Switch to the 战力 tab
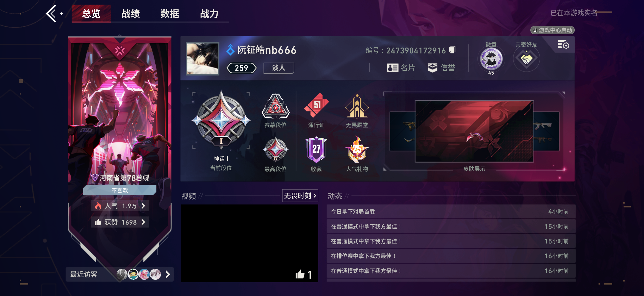 [x=209, y=13]
